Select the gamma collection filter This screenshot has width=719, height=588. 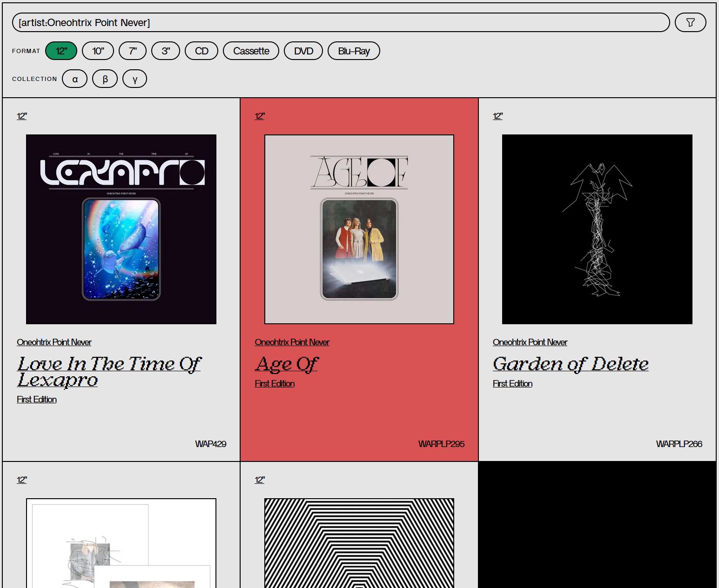[x=134, y=79]
